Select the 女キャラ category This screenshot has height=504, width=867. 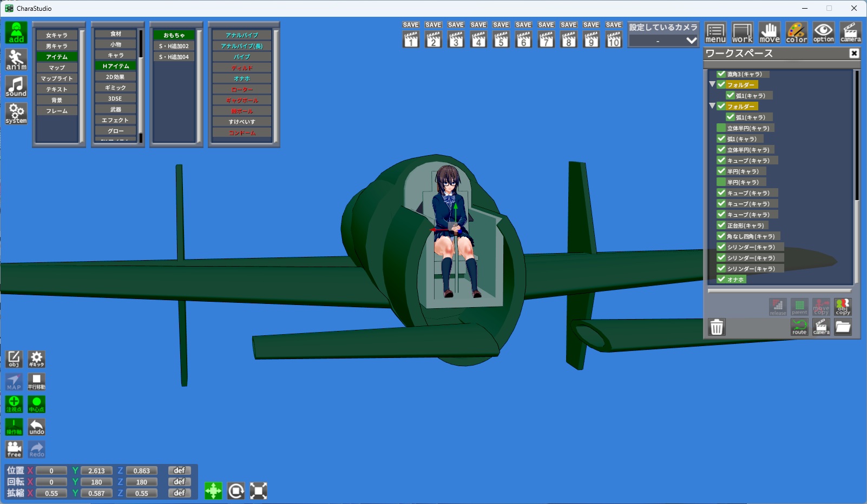pos(57,35)
